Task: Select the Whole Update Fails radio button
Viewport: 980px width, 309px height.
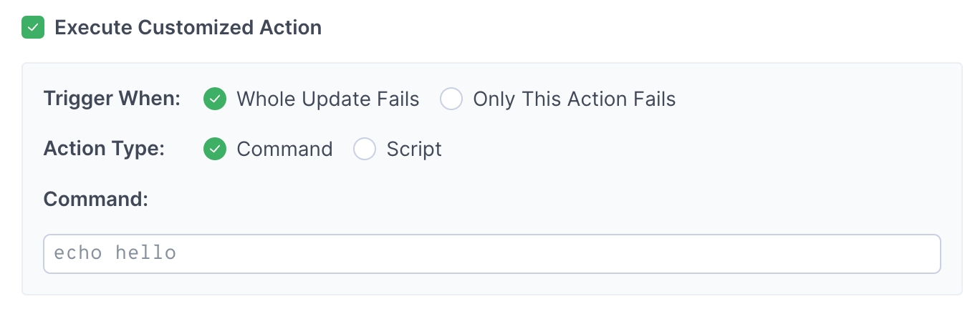Action: click(x=215, y=99)
